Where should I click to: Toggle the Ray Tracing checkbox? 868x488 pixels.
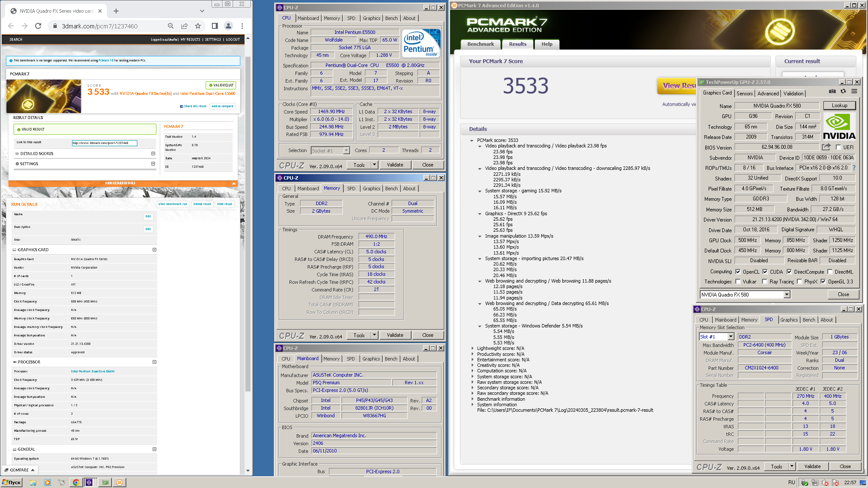point(765,282)
